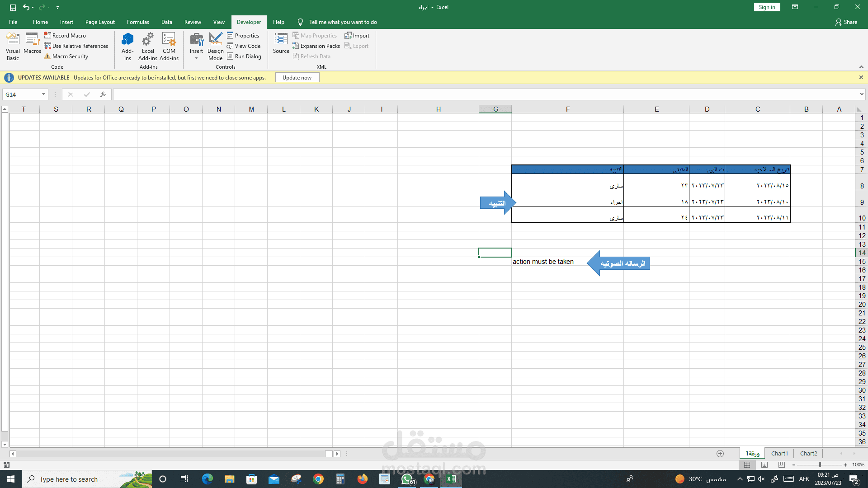Click cell G14 input field

(495, 252)
